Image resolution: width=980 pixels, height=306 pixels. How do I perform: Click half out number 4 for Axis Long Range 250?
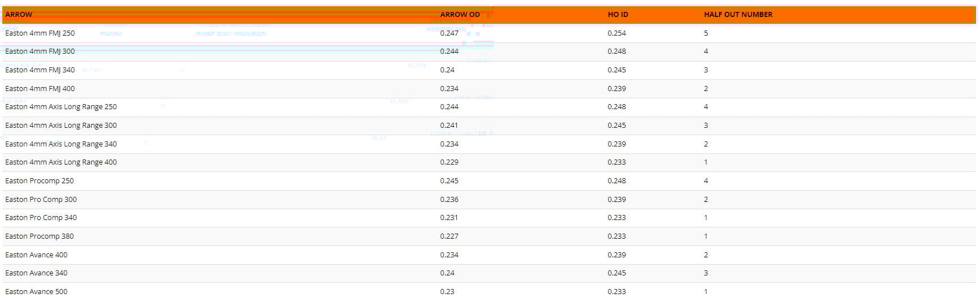coord(706,107)
